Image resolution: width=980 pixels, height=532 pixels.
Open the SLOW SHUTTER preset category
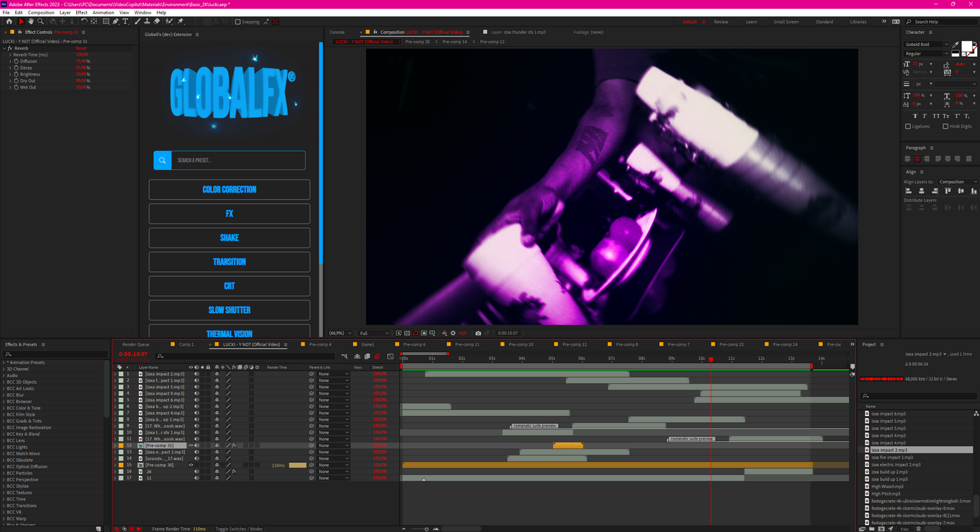click(x=229, y=310)
